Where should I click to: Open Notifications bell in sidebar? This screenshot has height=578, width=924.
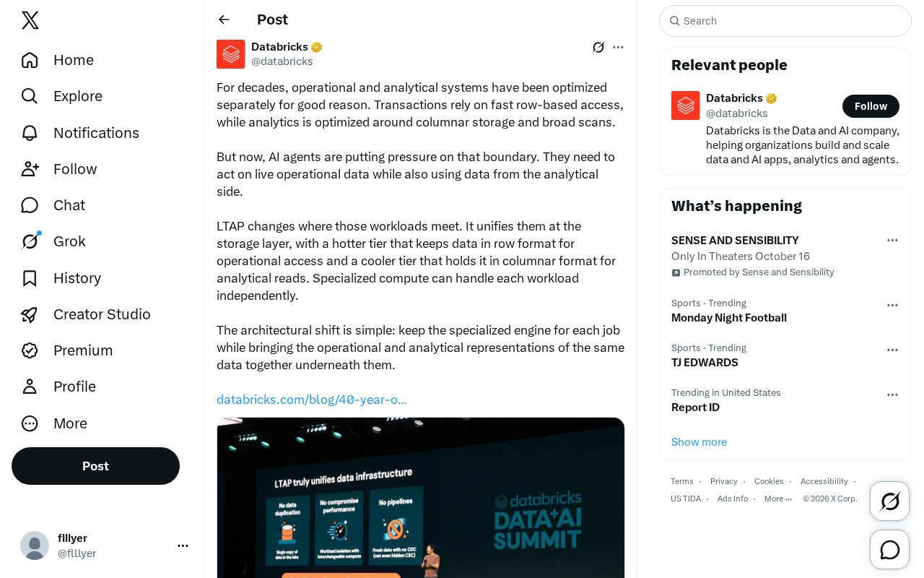click(80, 133)
